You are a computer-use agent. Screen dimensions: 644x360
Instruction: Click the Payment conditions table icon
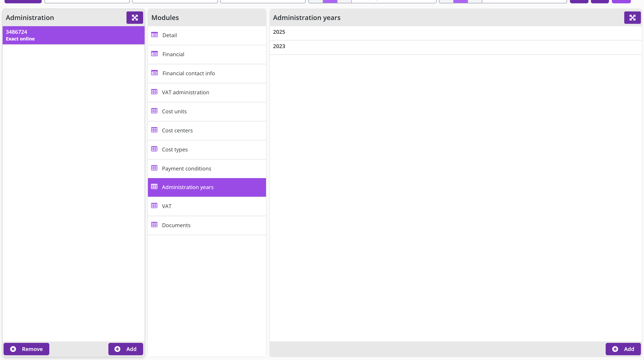(154, 168)
